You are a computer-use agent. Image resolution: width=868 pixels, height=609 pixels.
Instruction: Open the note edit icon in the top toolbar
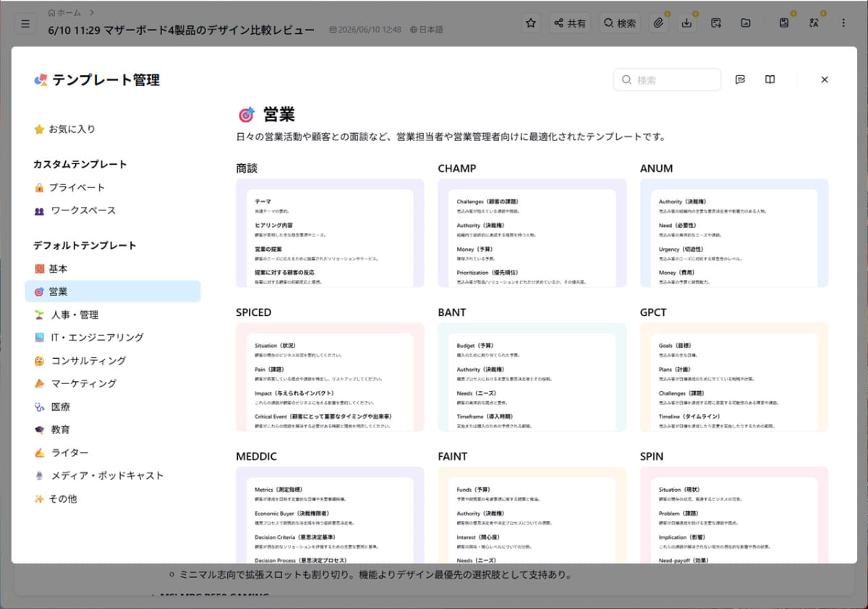point(716,23)
